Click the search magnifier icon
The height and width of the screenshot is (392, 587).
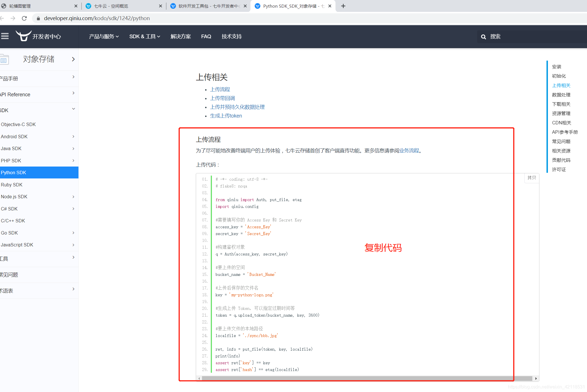(484, 37)
